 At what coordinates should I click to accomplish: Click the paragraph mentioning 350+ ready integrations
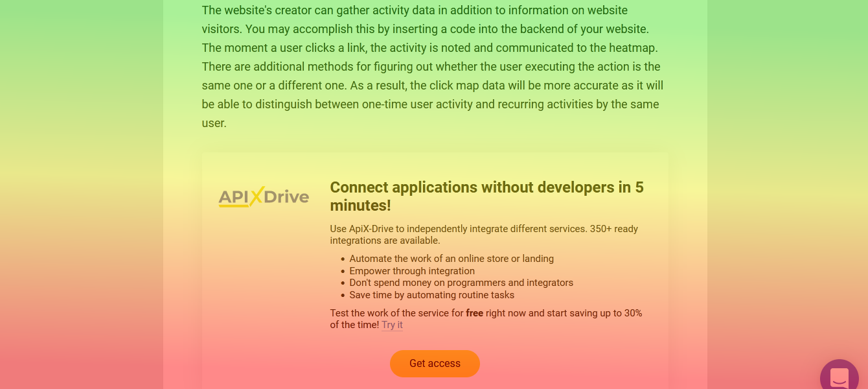point(484,234)
